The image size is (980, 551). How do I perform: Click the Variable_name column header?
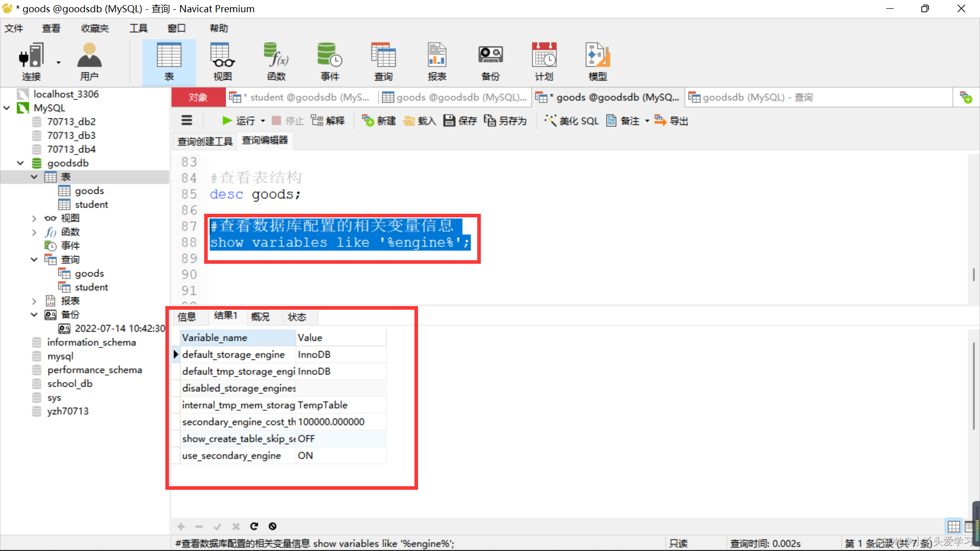238,337
